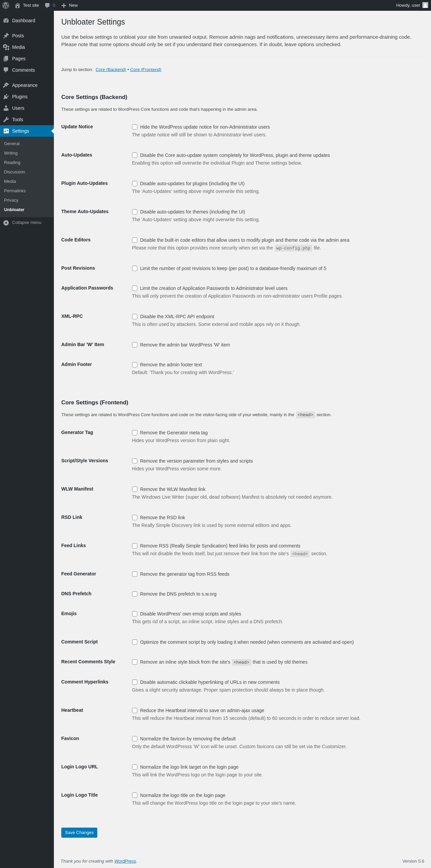Viewport: 431px width, 868px height.
Task: Open the user avatar in admin bar
Action: coord(425,5)
